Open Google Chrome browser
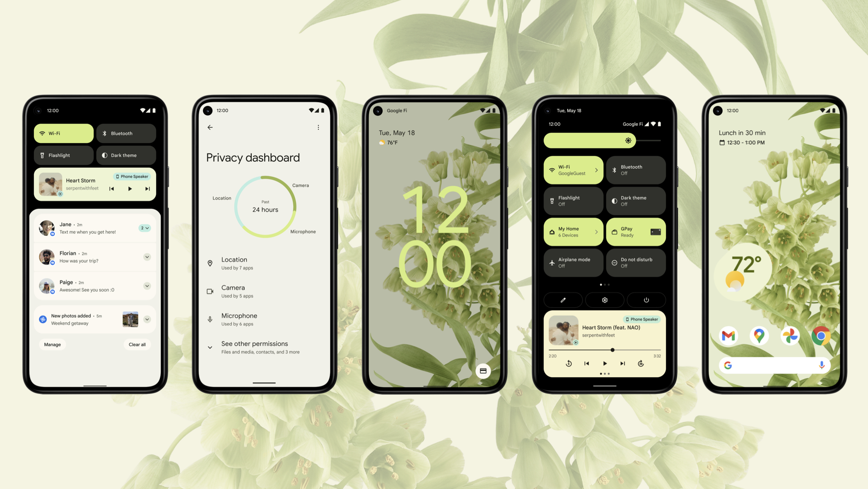Viewport: 868px width, 489px height. tap(819, 336)
